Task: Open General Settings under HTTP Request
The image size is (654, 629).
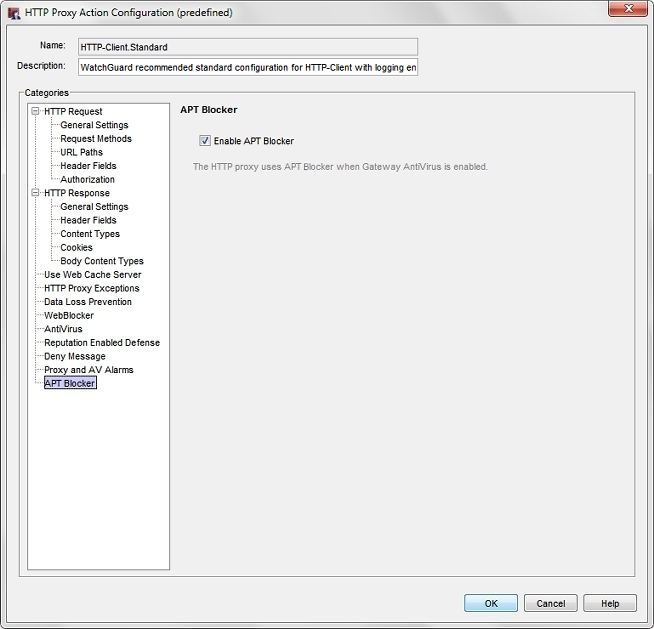Action: (94, 125)
